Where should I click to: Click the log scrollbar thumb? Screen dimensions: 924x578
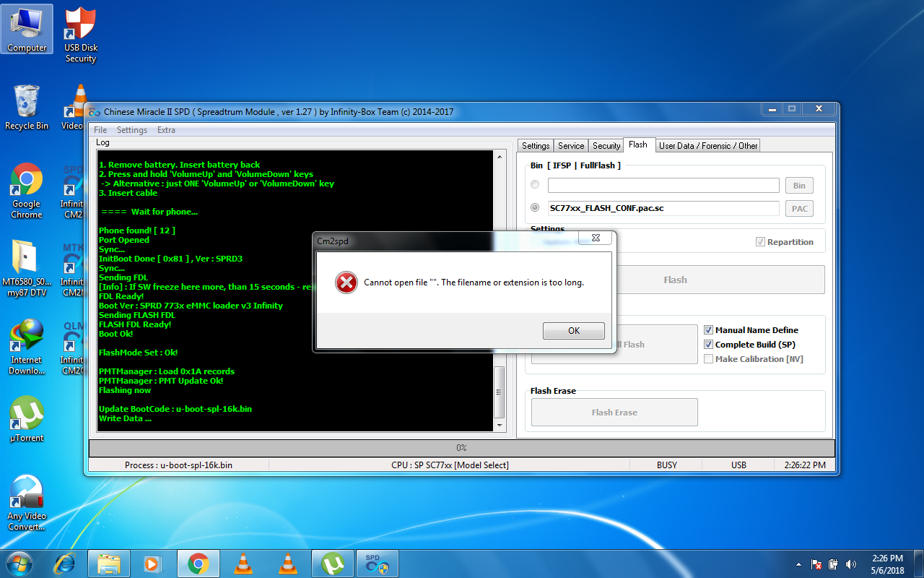[x=498, y=392]
